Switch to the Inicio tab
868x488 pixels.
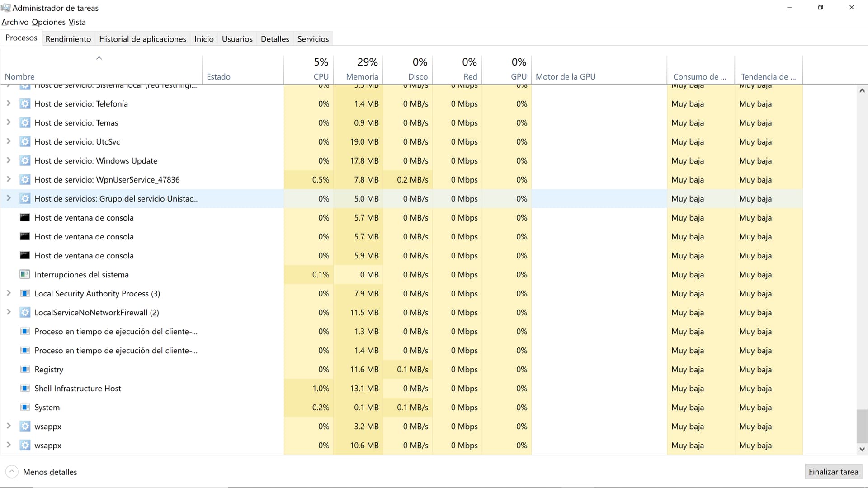tap(204, 39)
